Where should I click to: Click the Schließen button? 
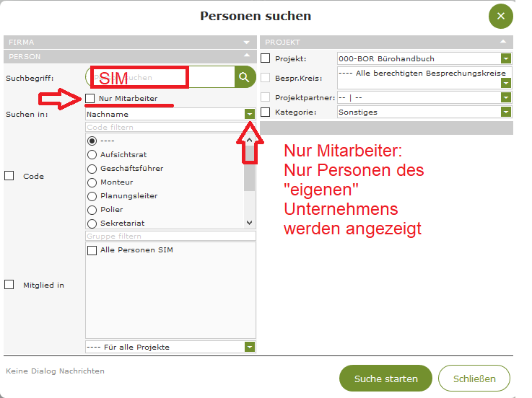pos(474,379)
